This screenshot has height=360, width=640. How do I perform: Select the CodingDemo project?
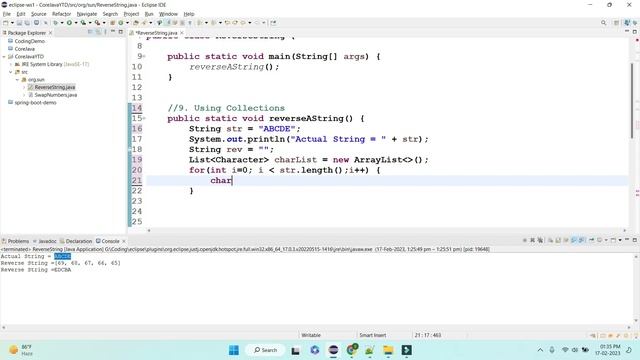click(29, 41)
